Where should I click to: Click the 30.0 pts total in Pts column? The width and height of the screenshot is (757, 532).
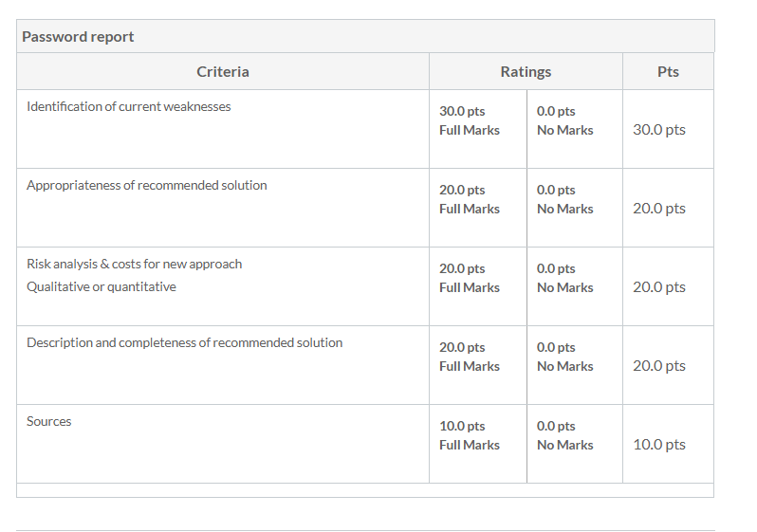coord(659,129)
